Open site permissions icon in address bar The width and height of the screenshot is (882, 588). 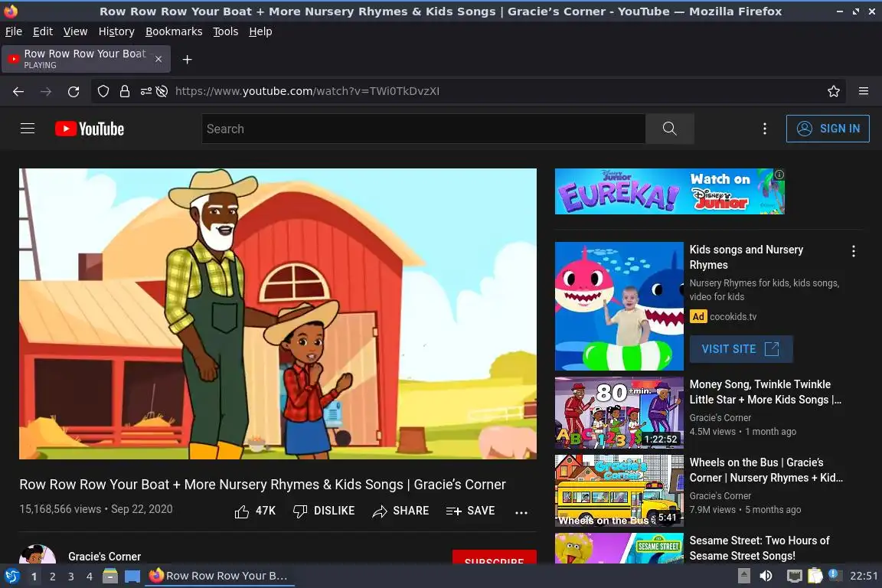pyautogui.click(x=145, y=91)
